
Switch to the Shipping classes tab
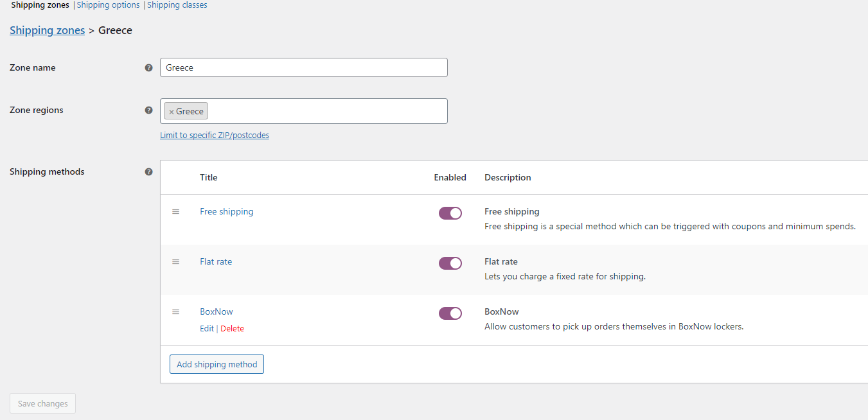pyautogui.click(x=177, y=5)
